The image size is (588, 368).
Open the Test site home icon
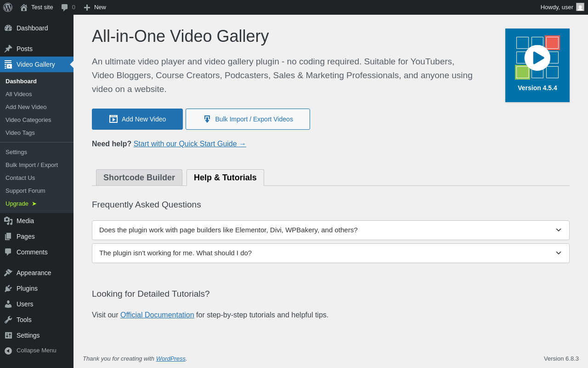[24, 7]
